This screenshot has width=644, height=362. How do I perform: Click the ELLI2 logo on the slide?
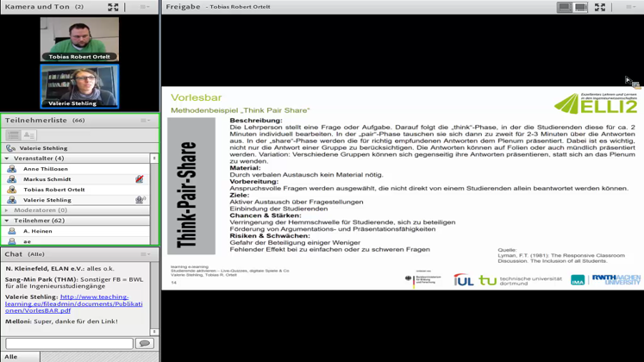(596, 103)
